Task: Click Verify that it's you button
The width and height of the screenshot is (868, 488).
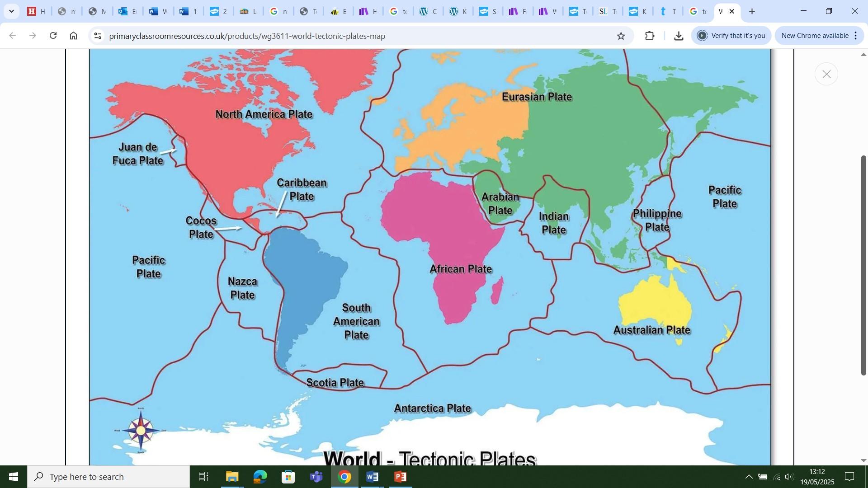Action: tap(731, 36)
